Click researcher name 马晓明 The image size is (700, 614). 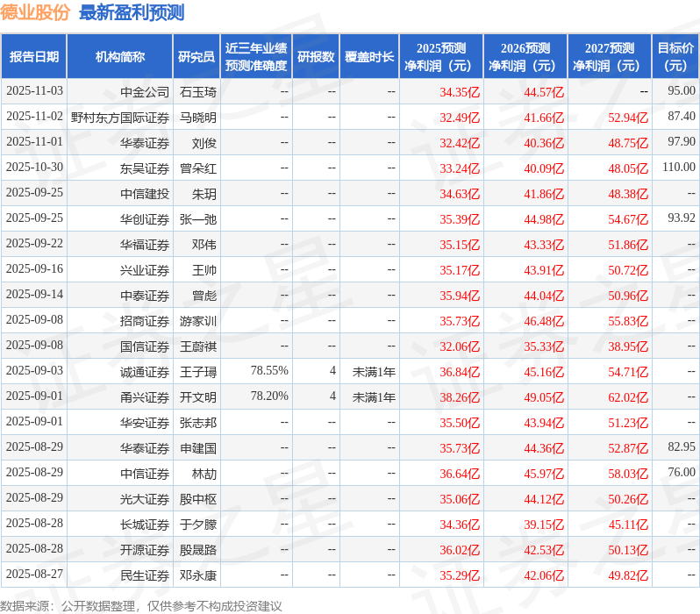click(x=198, y=118)
